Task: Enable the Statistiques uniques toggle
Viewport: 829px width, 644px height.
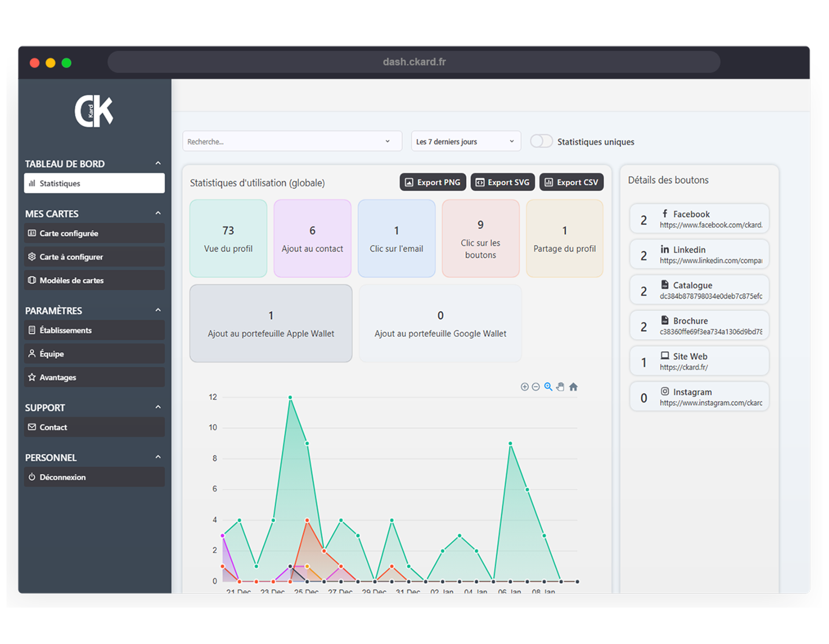Action: [x=541, y=141]
